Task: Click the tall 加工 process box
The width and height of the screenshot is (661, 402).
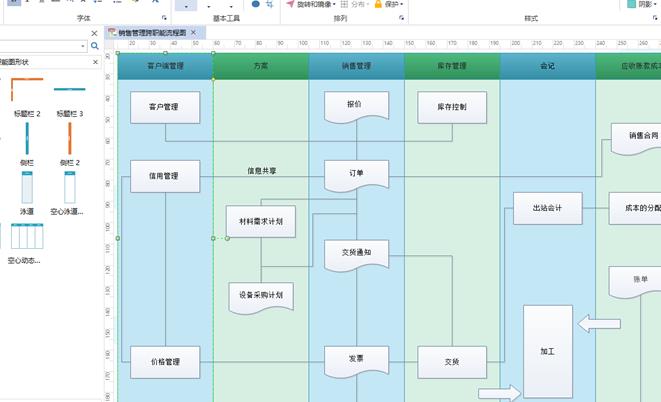Action: (x=548, y=351)
